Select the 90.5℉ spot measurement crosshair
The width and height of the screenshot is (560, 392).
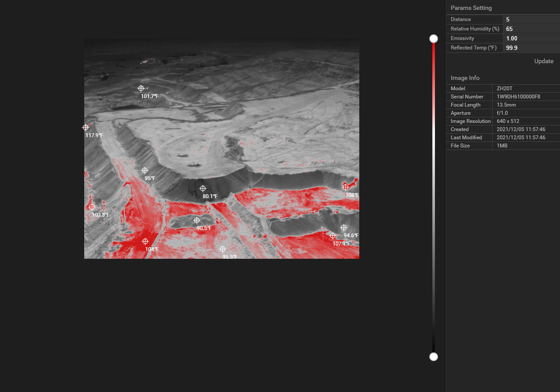point(197,220)
